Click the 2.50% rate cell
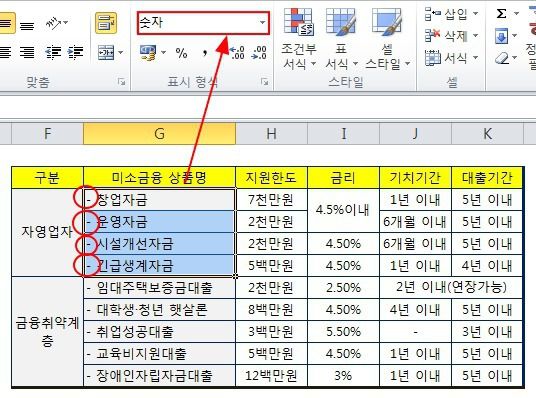 [344, 288]
